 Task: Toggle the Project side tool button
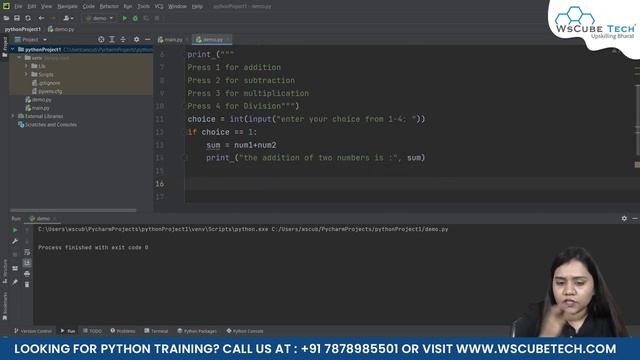coord(4,47)
